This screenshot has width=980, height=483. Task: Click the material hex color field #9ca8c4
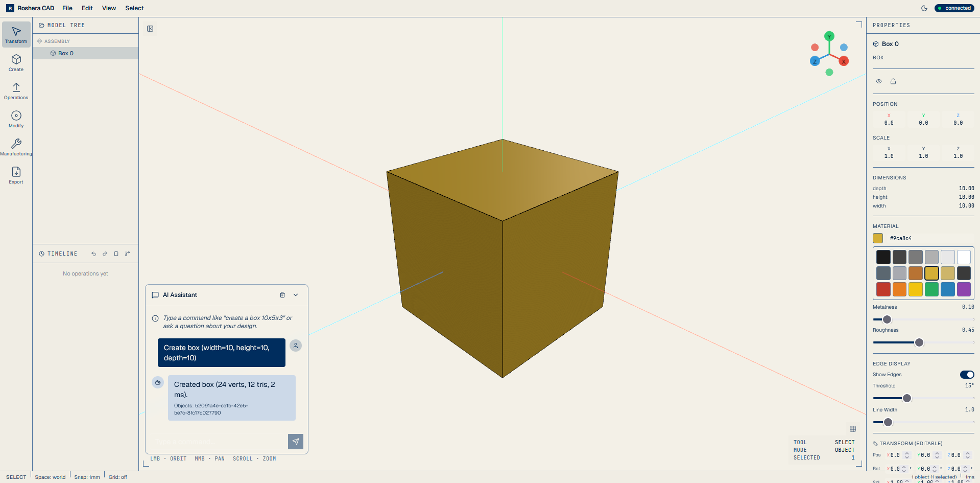[929, 238]
